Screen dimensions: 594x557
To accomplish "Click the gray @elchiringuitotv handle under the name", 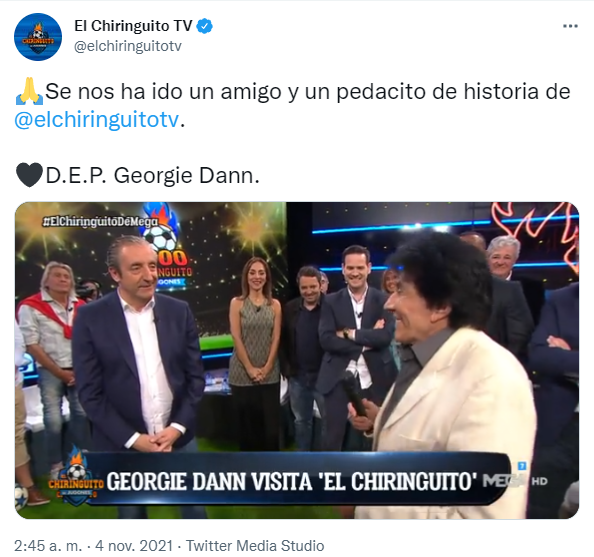I will 128,46.
